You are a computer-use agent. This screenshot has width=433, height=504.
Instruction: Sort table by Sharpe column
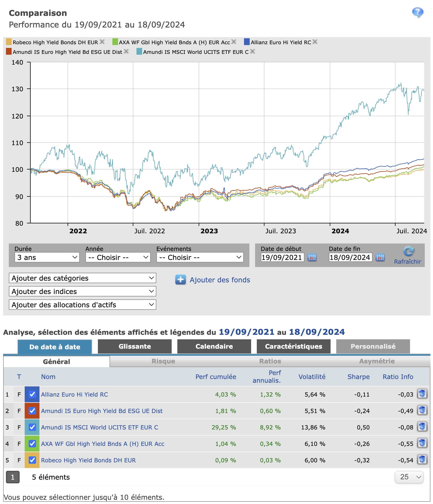[x=359, y=377]
